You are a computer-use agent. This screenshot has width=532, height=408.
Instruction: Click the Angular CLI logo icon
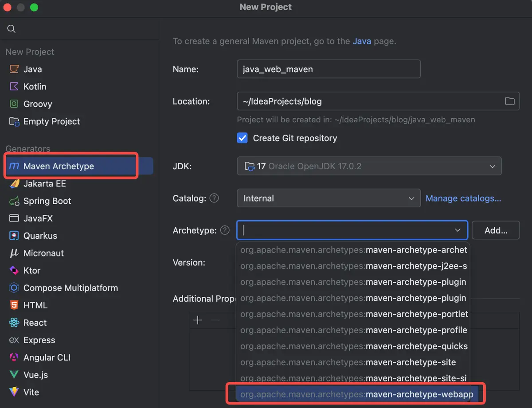click(14, 357)
